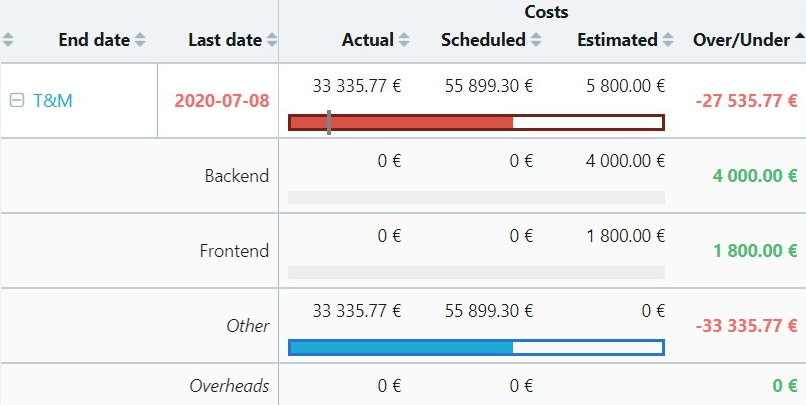Open the T&M project link
The width and height of the screenshot is (806, 405).
click(53, 101)
